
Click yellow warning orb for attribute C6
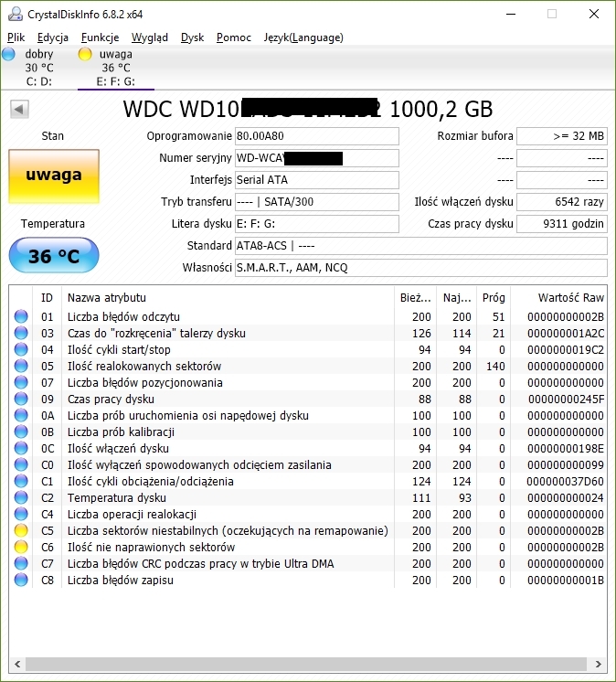(x=21, y=547)
